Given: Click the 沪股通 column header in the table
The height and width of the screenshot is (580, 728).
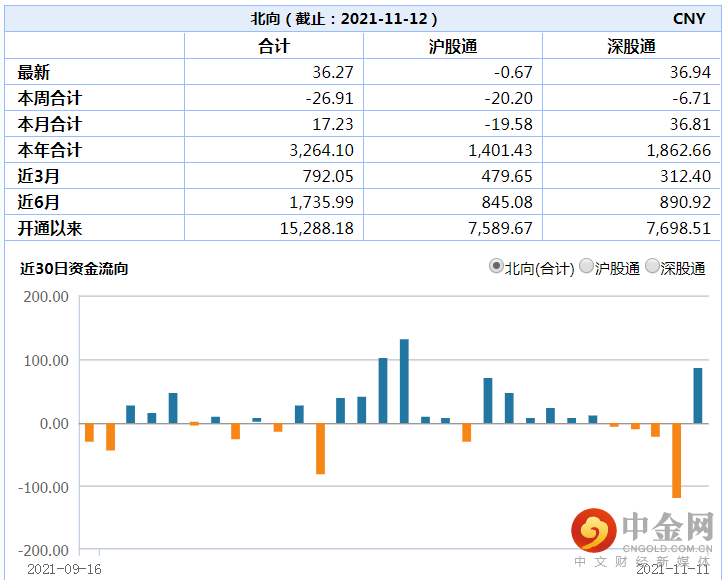Looking at the screenshot, I should (x=453, y=46).
